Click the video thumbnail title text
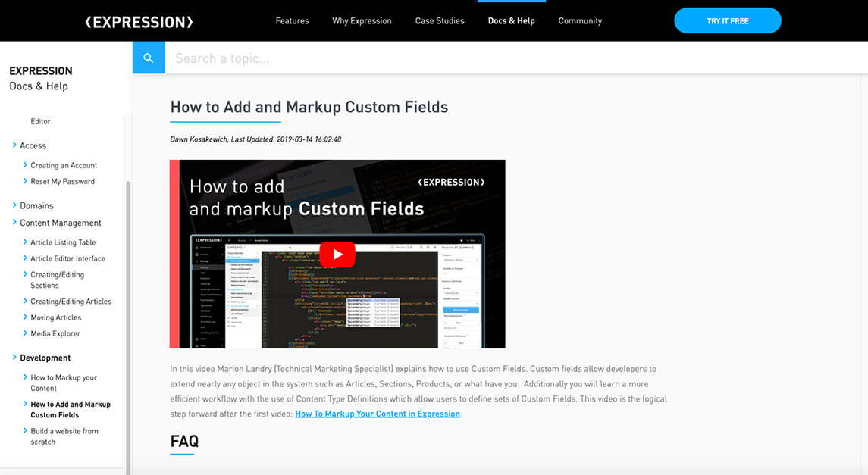 click(x=306, y=198)
